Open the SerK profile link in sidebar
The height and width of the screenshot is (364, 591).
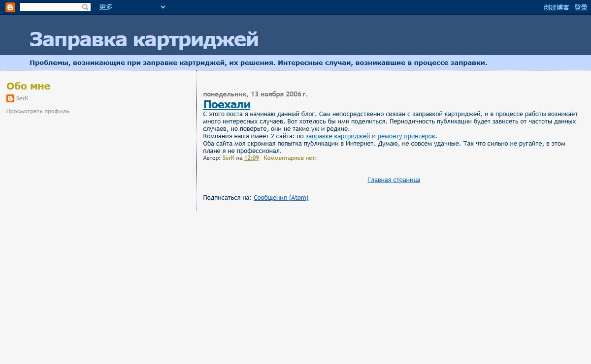coord(22,98)
